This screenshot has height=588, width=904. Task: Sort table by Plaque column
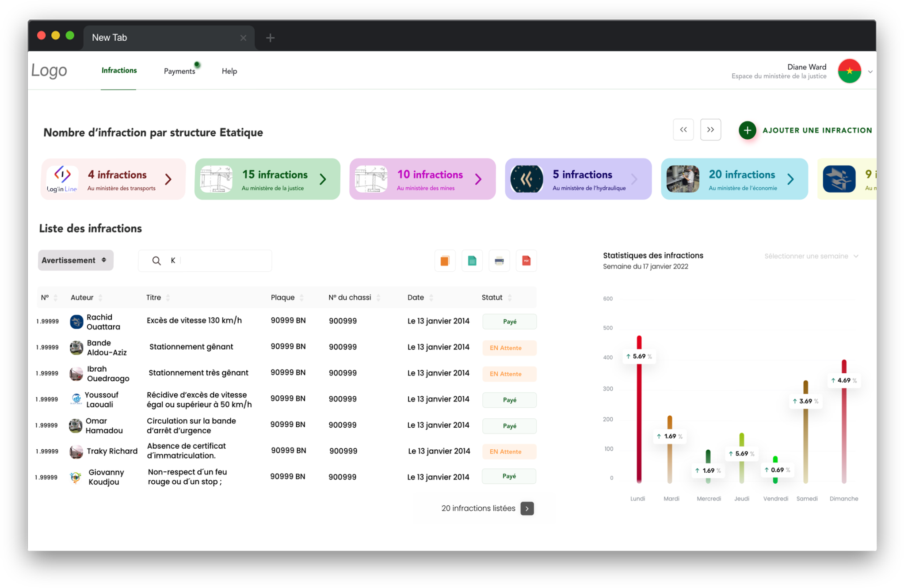tap(301, 298)
